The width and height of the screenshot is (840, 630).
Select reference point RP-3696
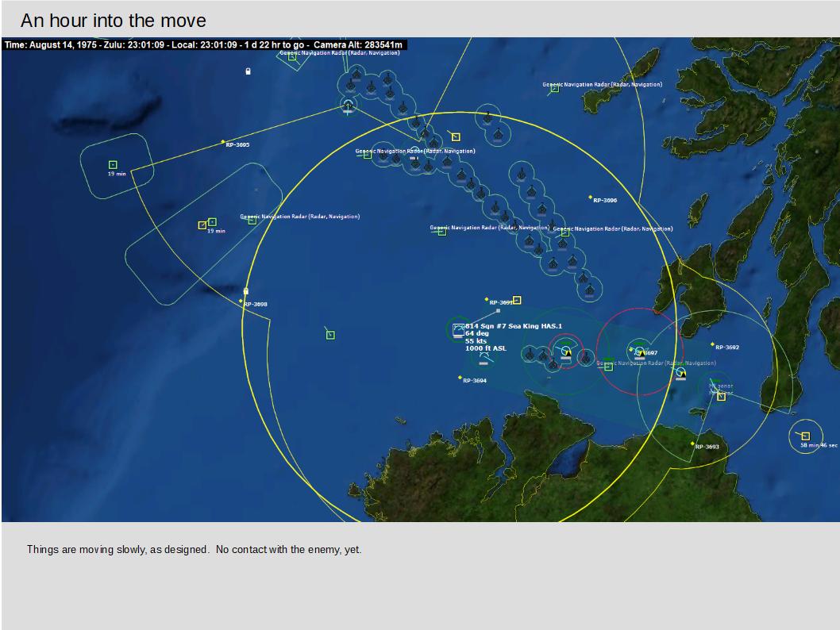(591, 198)
